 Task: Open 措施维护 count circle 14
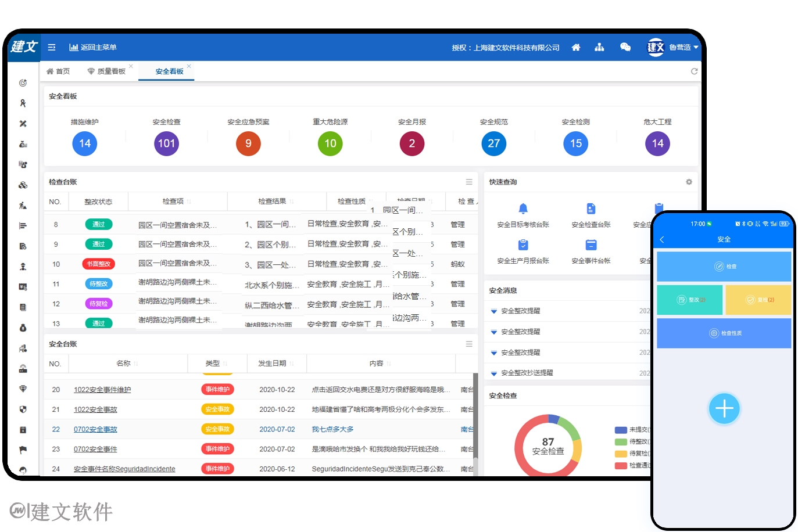point(85,143)
